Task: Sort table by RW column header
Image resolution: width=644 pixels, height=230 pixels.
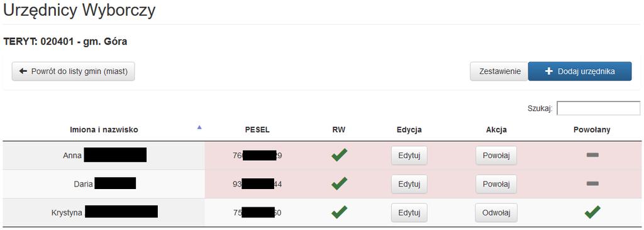Action: [339, 130]
